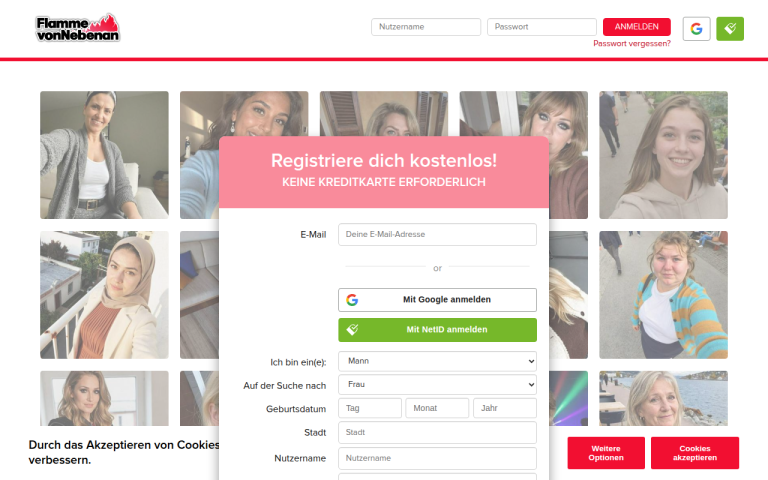Click 'Registriere dich kostenlos!' heading
This screenshot has height=480, width=768.
(384, 161)
